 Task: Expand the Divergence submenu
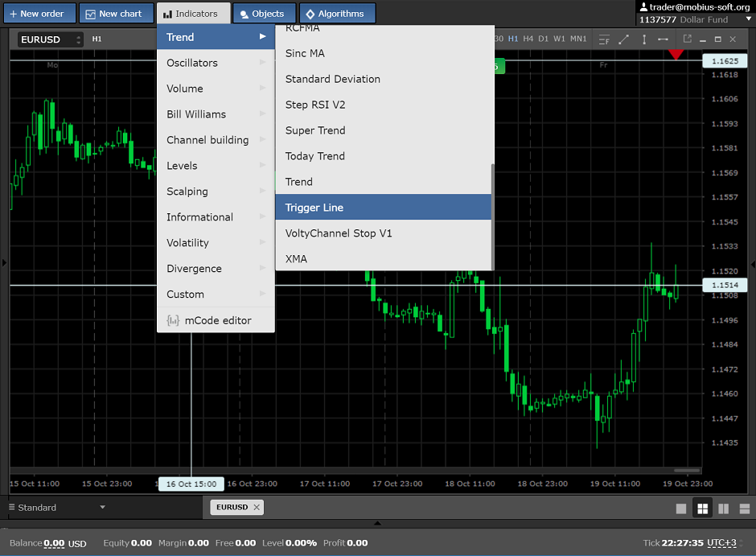tap(216, 269)
